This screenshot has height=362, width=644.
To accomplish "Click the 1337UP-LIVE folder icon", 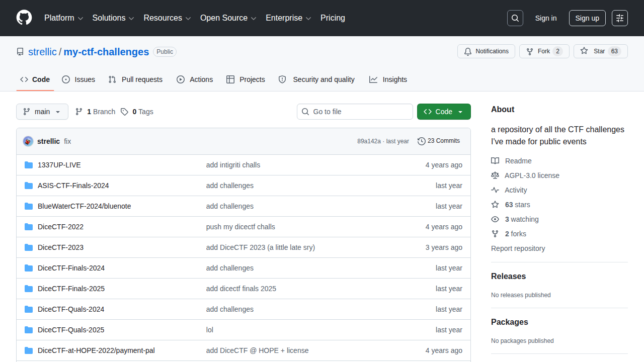I will pyautogui.click(x=29, y=165).
